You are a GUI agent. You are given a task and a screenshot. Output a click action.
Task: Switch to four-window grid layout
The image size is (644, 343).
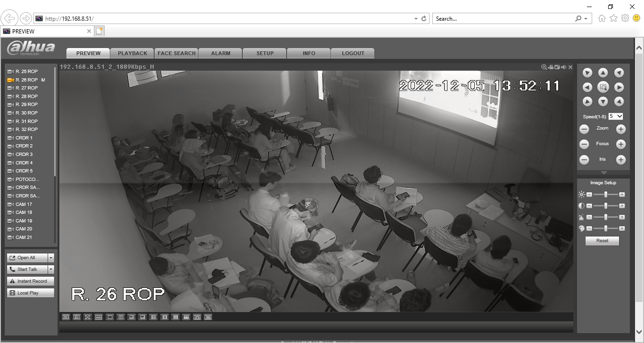pos(121,317)
